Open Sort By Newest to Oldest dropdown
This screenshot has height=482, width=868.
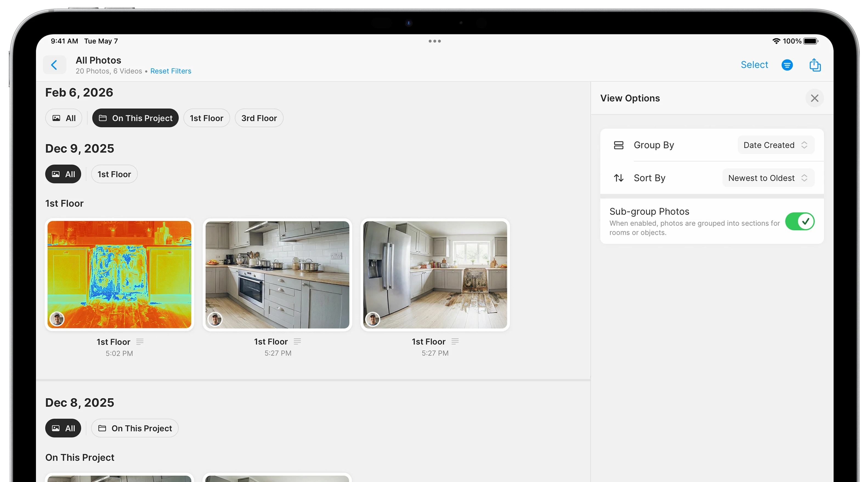pyautogui.click(x=768, y=178)
